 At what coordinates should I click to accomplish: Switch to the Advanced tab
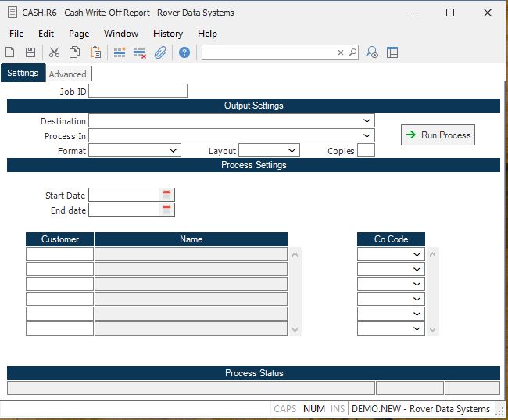click(68, 74)
